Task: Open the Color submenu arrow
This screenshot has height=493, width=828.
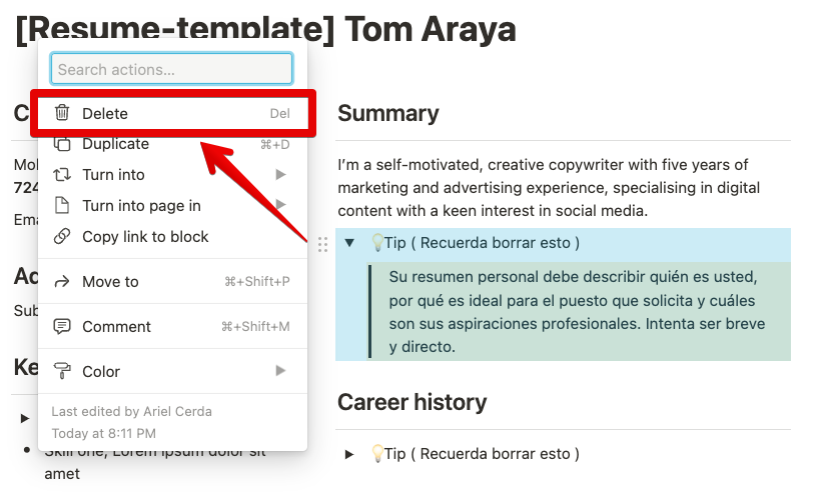Action: click(x=280, y=371)
